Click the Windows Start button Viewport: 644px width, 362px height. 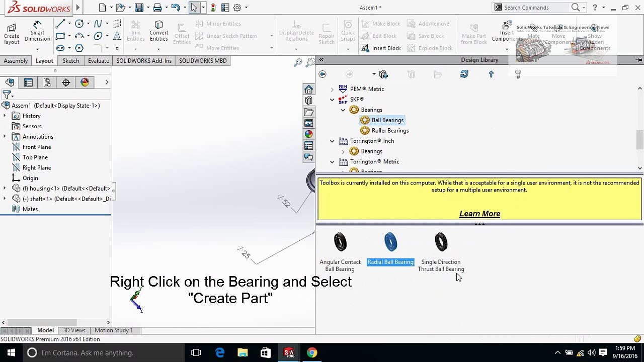(x=11, y=353)
